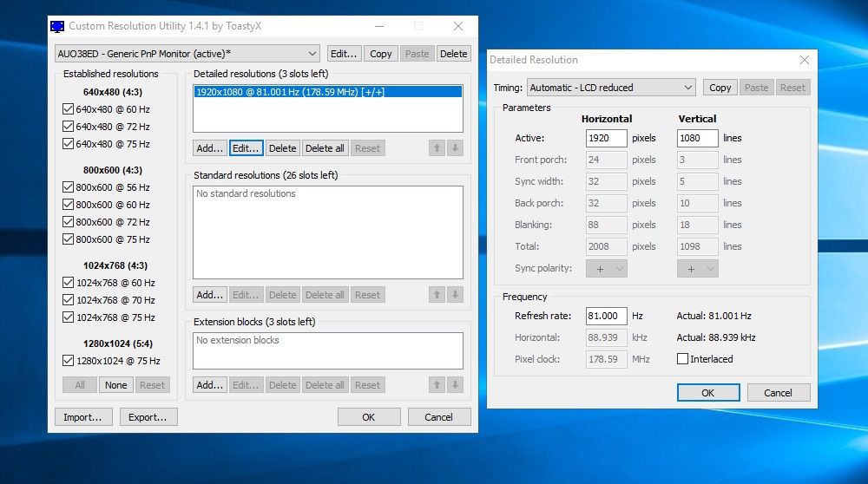This screenshot has height=484, width=868.
Task: Toggle 640x480 @ 72 Hz checkbox
Action: [x=68, y=126]
